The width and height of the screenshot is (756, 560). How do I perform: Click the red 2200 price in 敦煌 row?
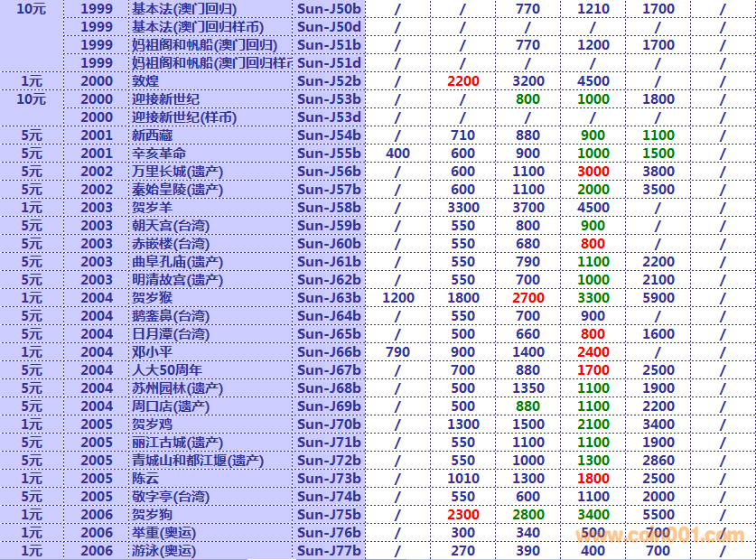tap(462, 81)
